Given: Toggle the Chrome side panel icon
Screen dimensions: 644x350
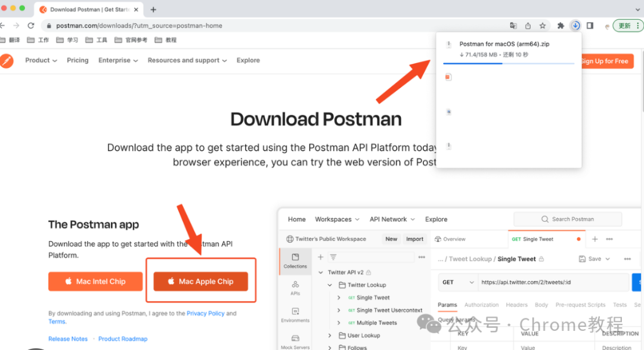Looking at the screenshot, I should click(x=590, y=26).
